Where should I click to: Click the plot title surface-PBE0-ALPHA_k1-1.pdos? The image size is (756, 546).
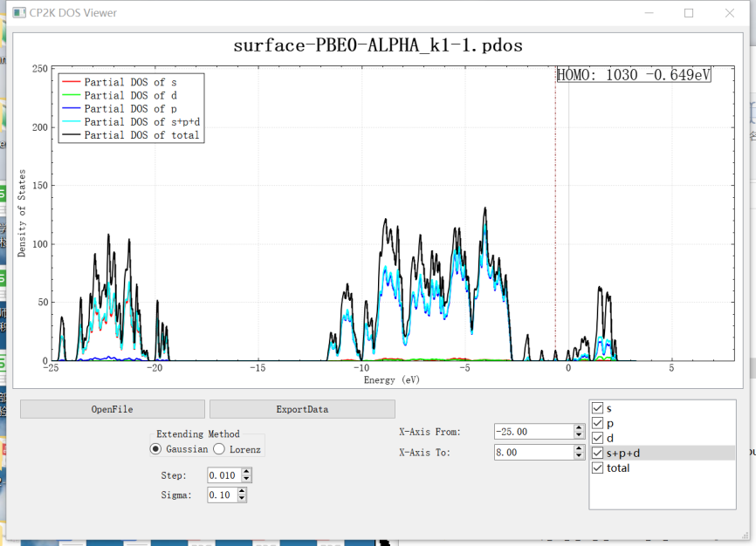coord(378,45)
